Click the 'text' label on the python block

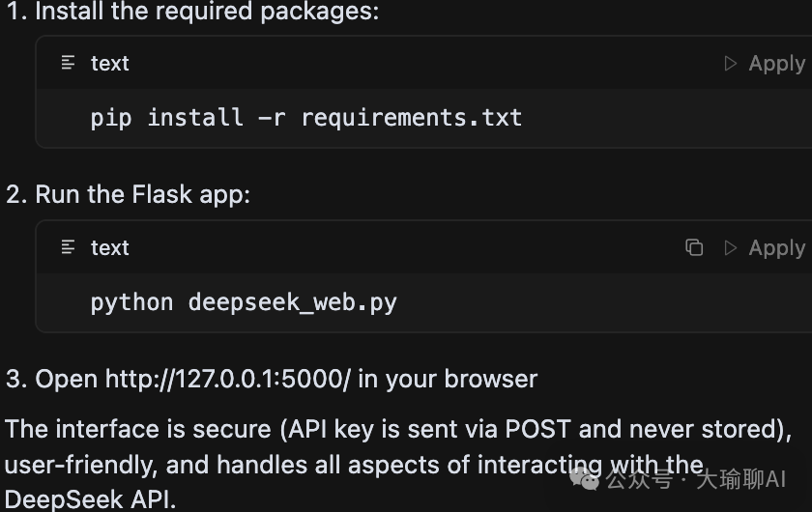tap(110, 247)
